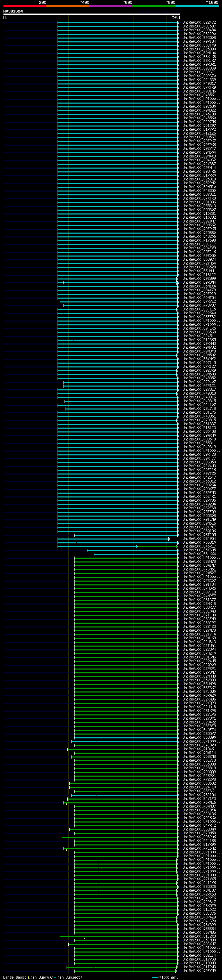Select the AV391624 query label
Screen dimensions: 222x980
click(13, 11)
